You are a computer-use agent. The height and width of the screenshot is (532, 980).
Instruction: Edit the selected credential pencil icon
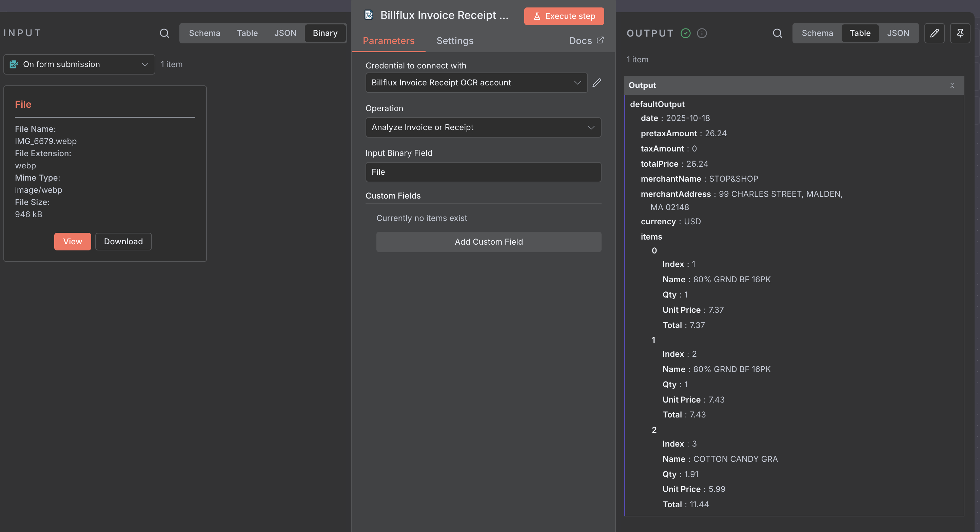596,83
